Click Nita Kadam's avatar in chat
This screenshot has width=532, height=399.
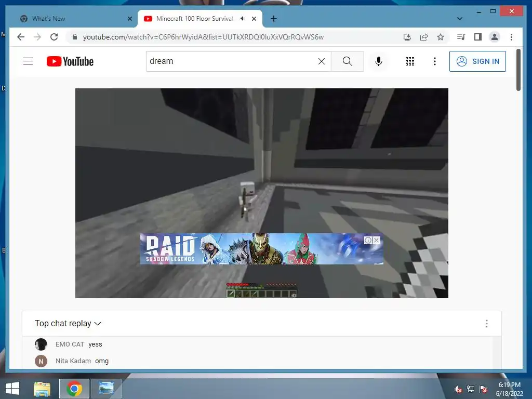(x=41, y=361)
